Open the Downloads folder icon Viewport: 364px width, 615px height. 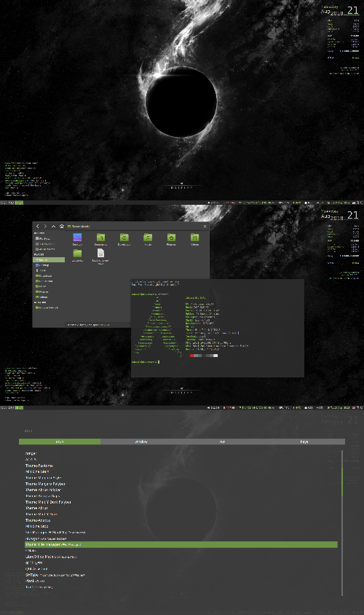click(x=124, y=238)
